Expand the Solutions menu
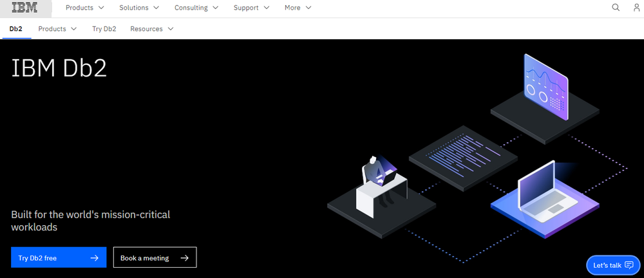Screen dimensions: 644x278 [x=139, y=7]
